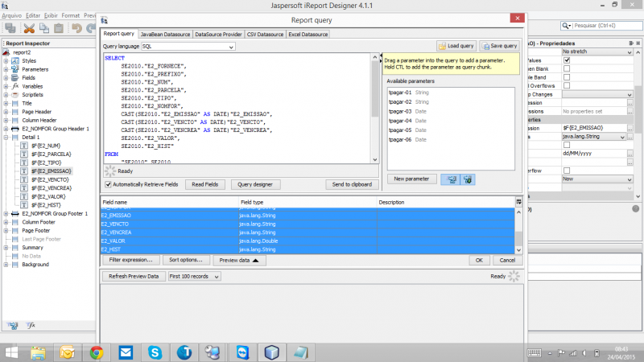Open Google Chrome from taskbar

point(97,352)
